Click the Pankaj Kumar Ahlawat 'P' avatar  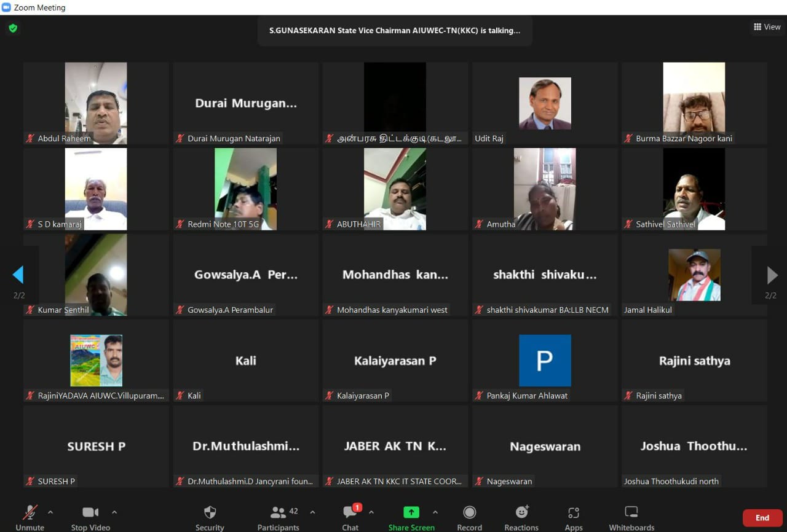point(545,361)
